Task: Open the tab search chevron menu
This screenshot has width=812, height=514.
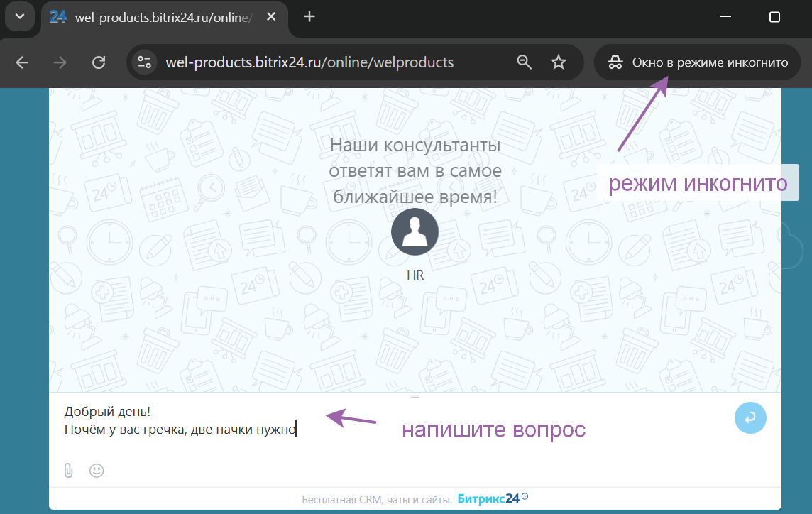Action: pos(20,16)
